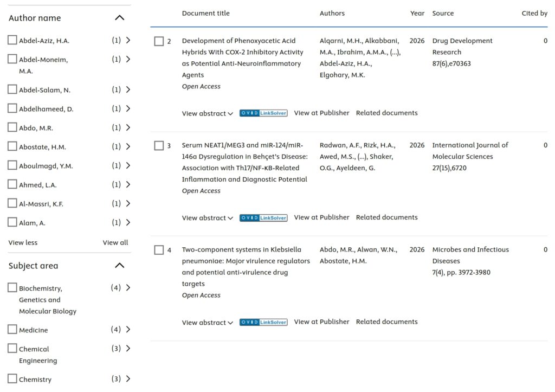Sort by Year column header

(417, 13)
